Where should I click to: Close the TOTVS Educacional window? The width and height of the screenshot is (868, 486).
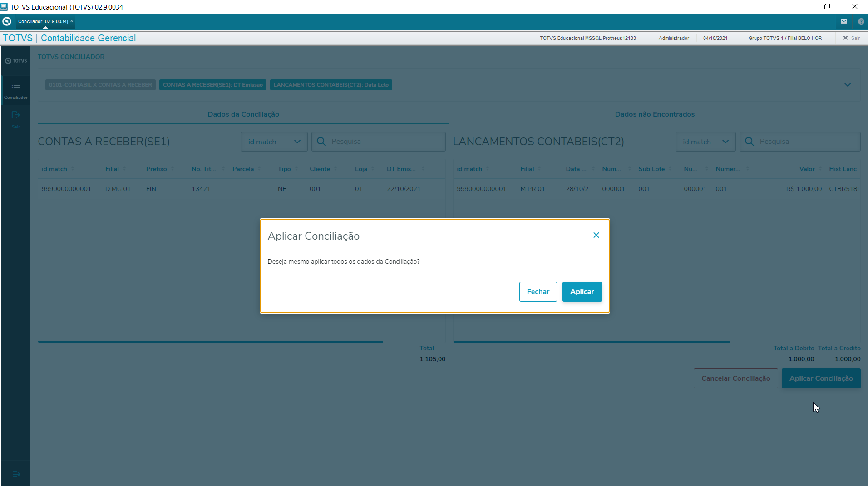(x=854, y=7)
